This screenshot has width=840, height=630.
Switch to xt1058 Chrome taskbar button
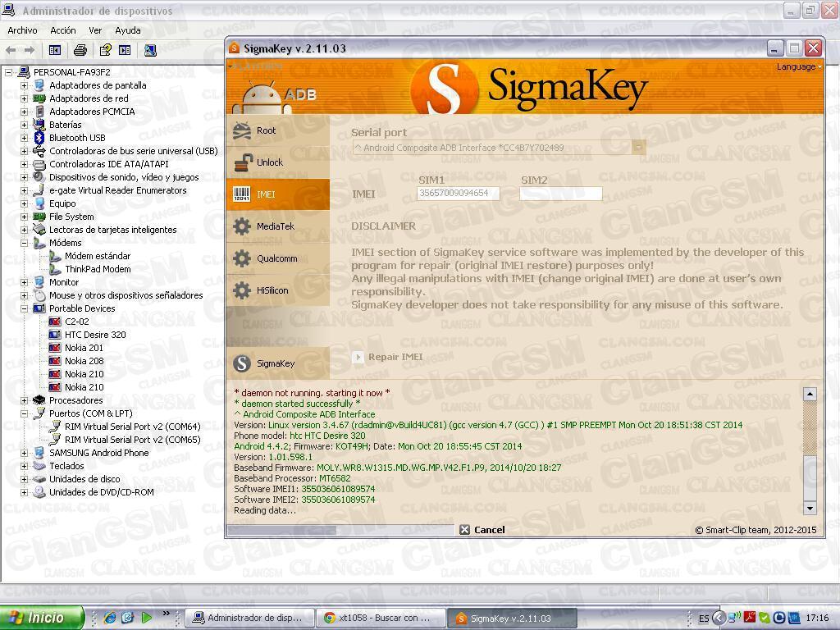click(x=379, y=619)
